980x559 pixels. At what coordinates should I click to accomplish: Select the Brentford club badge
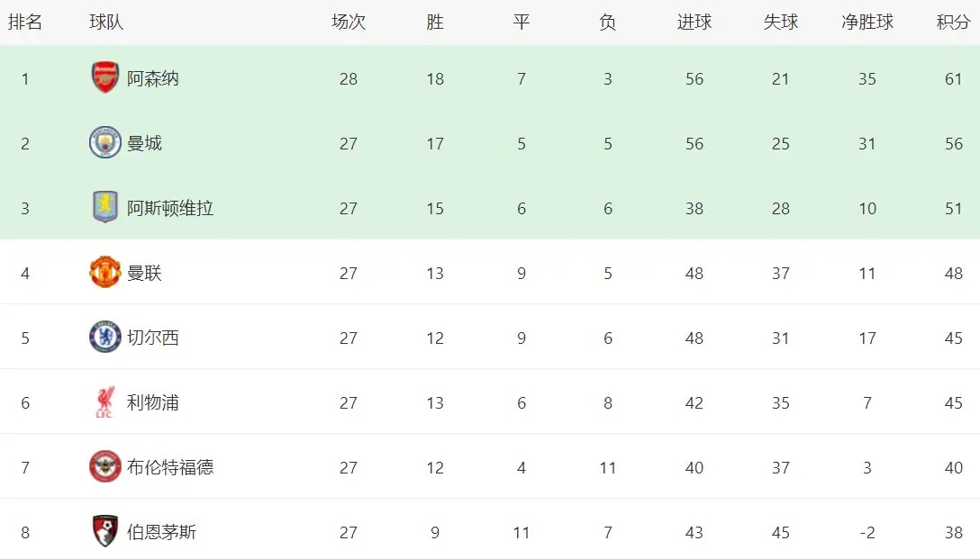click(105, 467)
